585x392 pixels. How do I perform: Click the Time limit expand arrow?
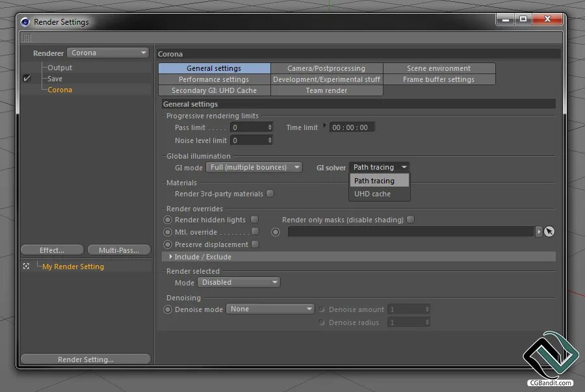click(324, 125)
